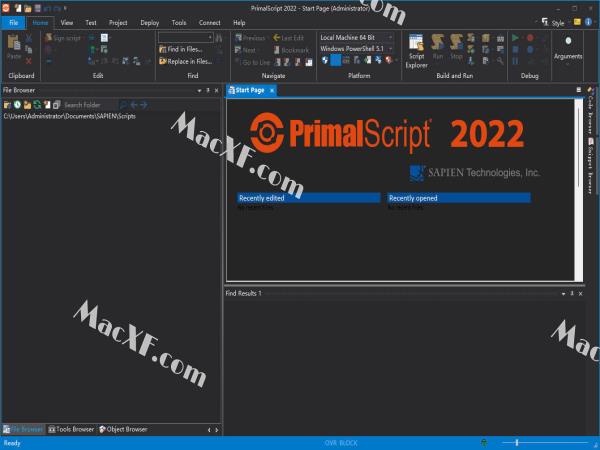The width and height of the screenshot is (600, 450).
Task: Open the Deploy ribbon tab
Action: click(150, 23)
